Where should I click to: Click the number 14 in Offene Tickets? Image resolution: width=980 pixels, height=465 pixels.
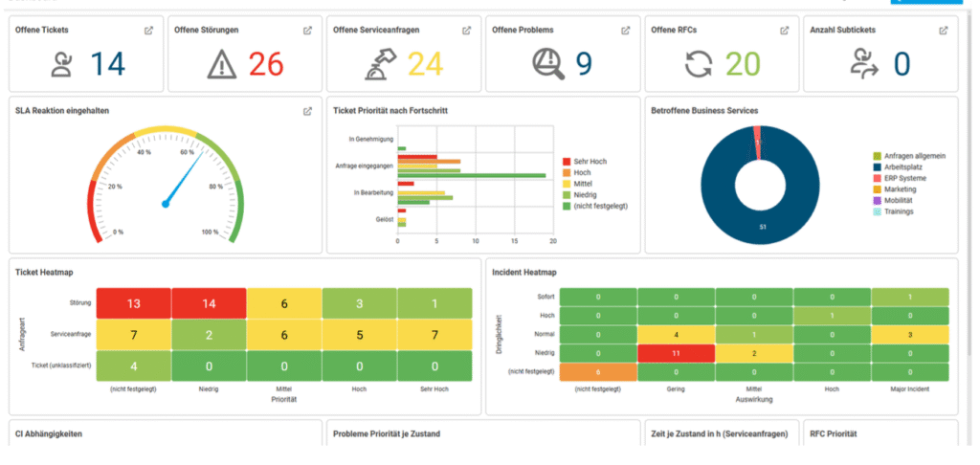108,64
